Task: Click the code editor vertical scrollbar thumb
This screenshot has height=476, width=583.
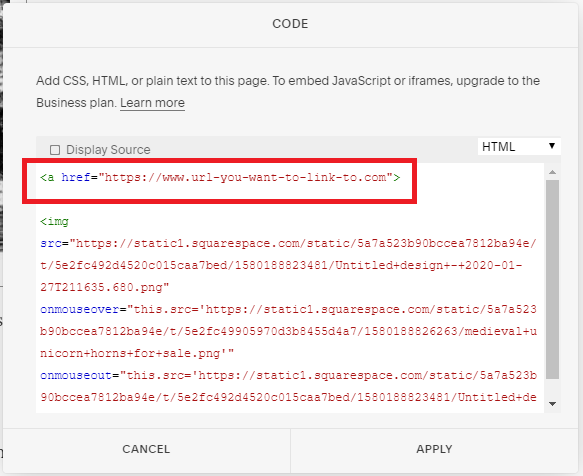Action: point(552,279)
